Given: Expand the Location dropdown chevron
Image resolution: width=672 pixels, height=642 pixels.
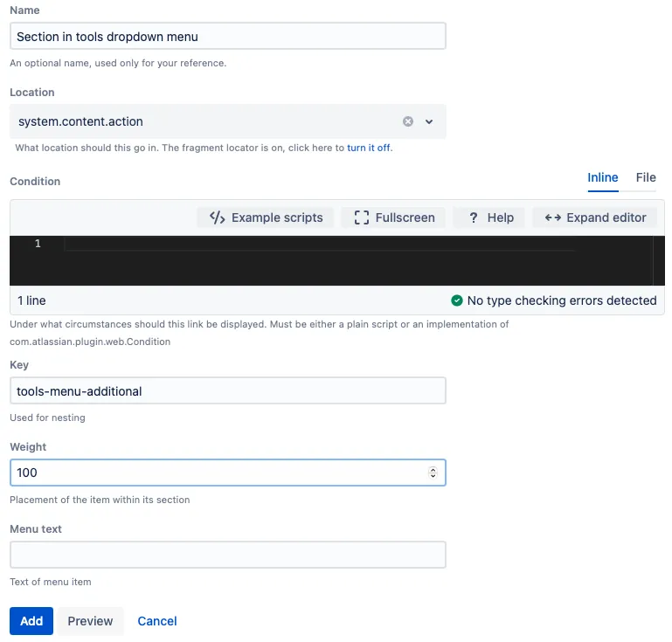Looking at the screenshot, I should tap(429, 121).
